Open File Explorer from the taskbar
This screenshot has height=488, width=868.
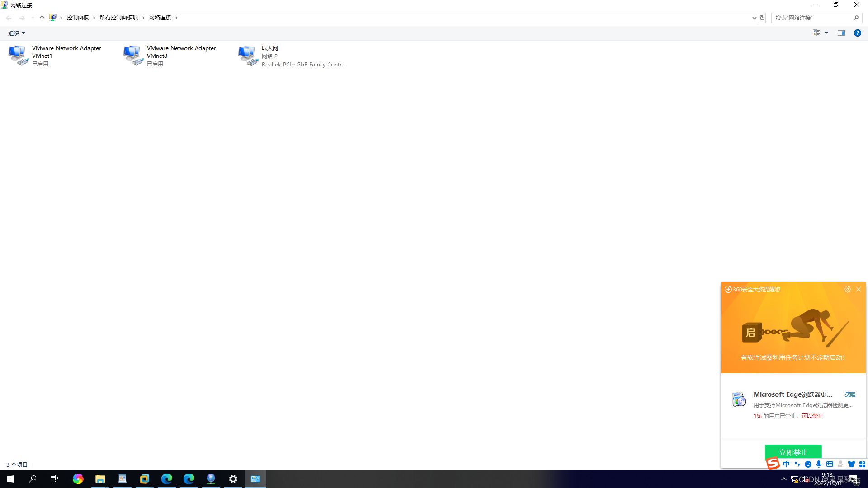point(100,479)
